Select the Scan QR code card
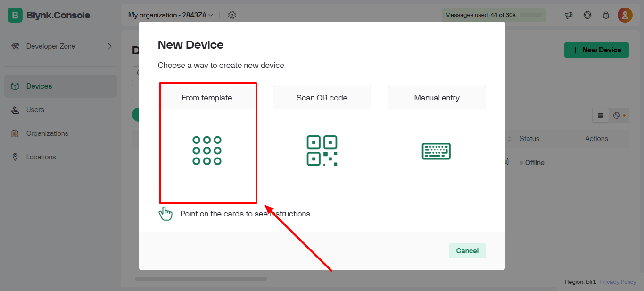The height and width of the screenshot is (291, 644). pos(322,139)
